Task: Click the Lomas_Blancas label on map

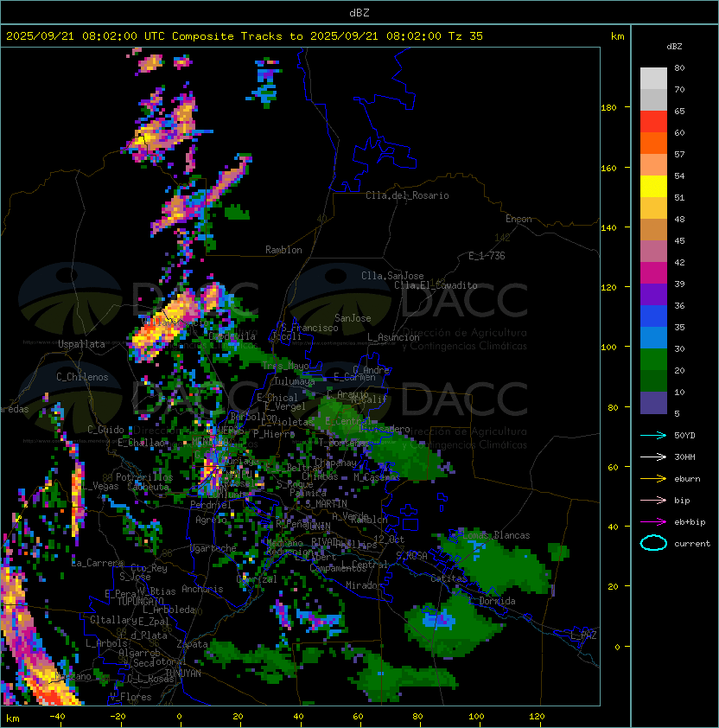Action: 496,535
